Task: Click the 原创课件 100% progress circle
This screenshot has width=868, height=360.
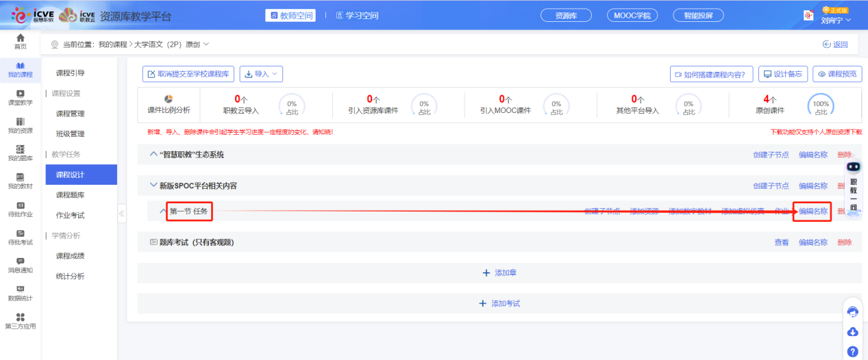Action: point(821,106)
